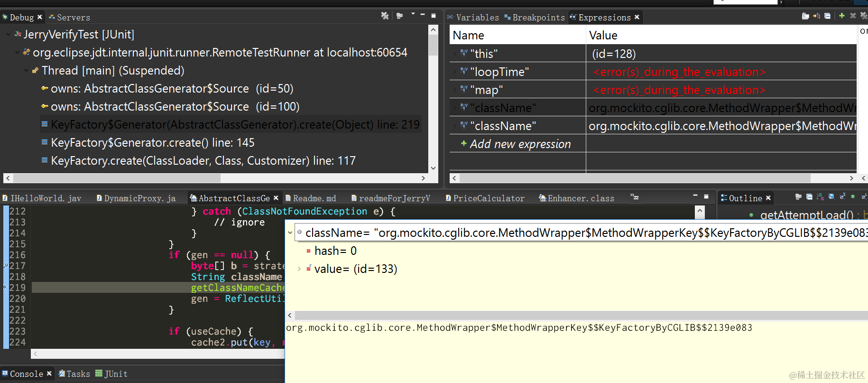Click the second Debug view toolbar icon
The height and width of the screenshot is (383, 868).
tap(399, 16)
